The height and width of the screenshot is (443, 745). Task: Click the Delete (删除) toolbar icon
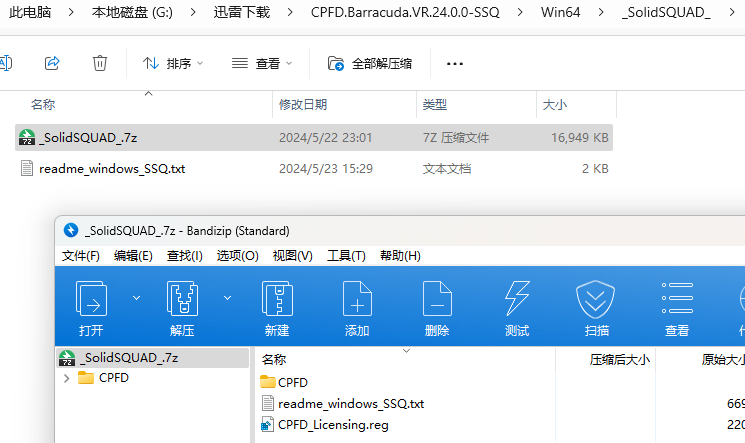click(x=437, y=300)
